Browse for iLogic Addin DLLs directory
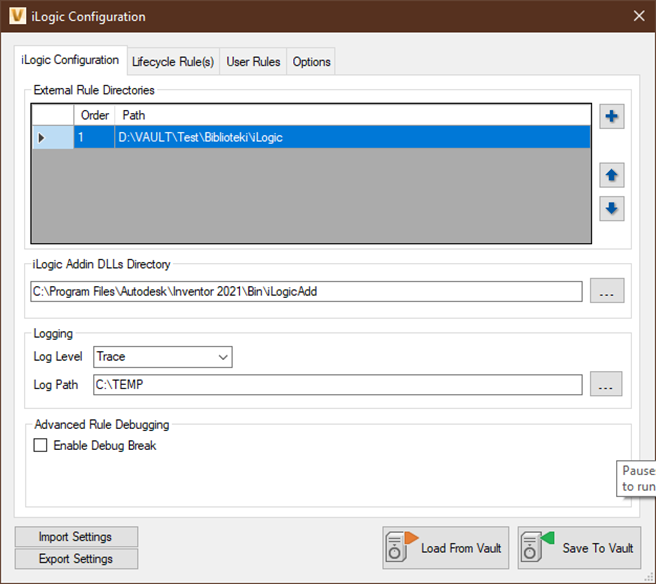 tap(606, 291)
